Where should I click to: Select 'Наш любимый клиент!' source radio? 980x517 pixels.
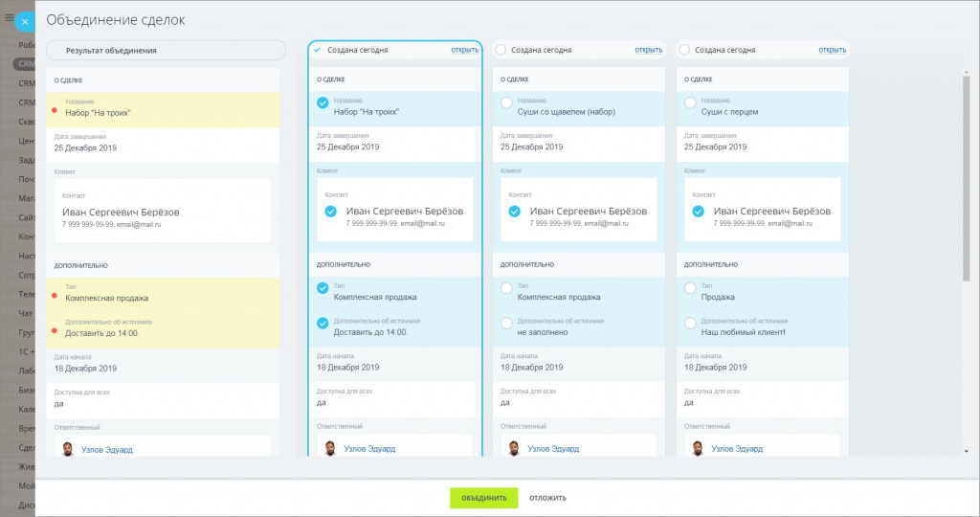click(691, 325)
